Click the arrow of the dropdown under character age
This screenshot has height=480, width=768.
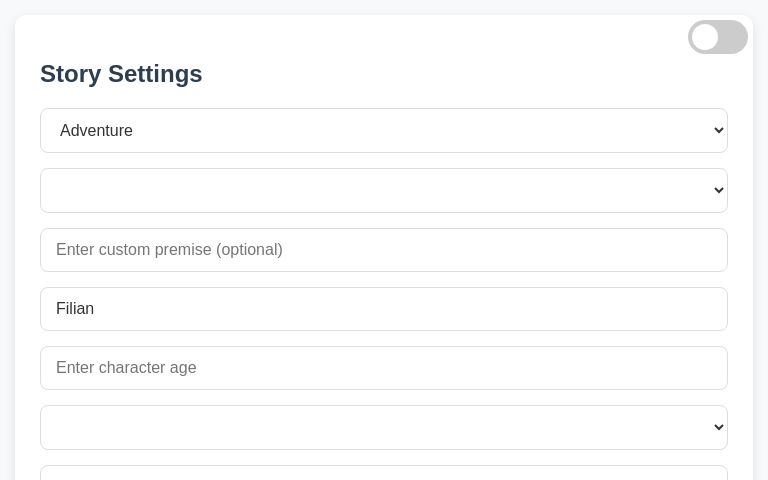tap(718, 427)
